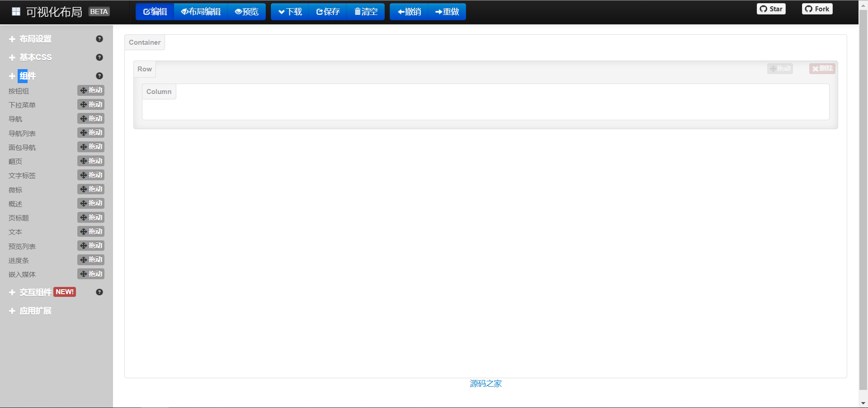Screen dimensions: 868x408
Task: Click 拖动 handle for 导航
Action: (91, 118)
